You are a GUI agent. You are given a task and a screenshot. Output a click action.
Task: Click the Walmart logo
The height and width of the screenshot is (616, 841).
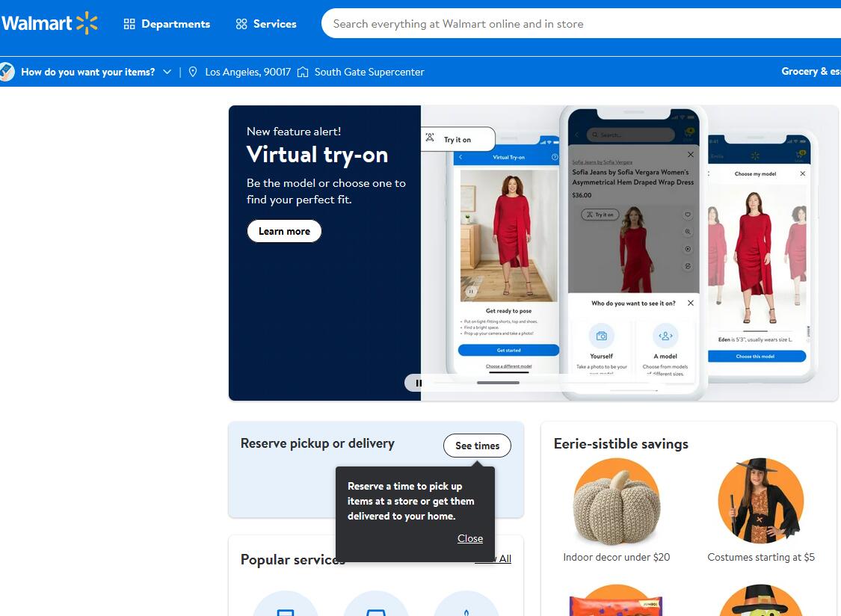49,24
